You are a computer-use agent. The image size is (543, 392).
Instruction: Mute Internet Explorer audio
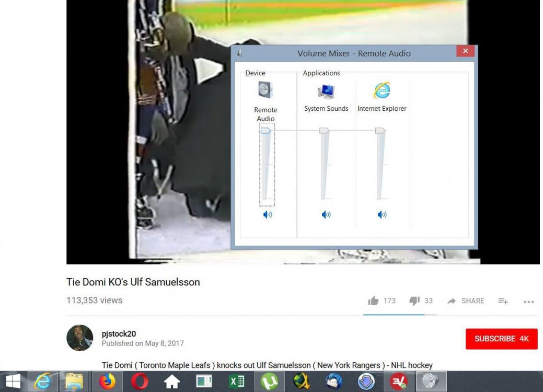tap(382, 214)
